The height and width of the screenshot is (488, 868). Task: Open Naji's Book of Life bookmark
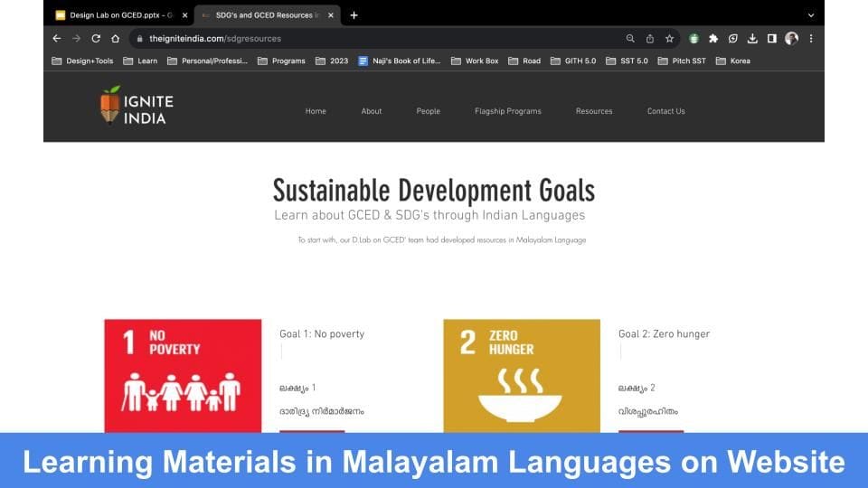[x=399, y=61]
